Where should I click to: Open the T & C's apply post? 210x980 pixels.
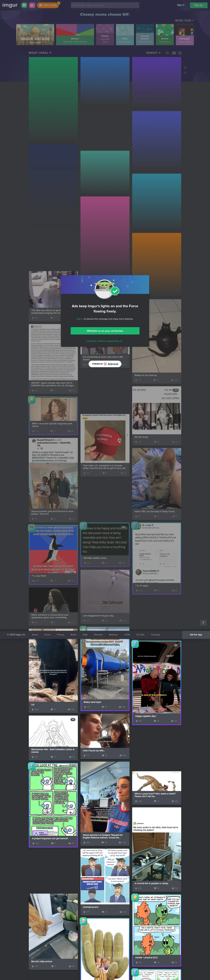coord(157,558)
